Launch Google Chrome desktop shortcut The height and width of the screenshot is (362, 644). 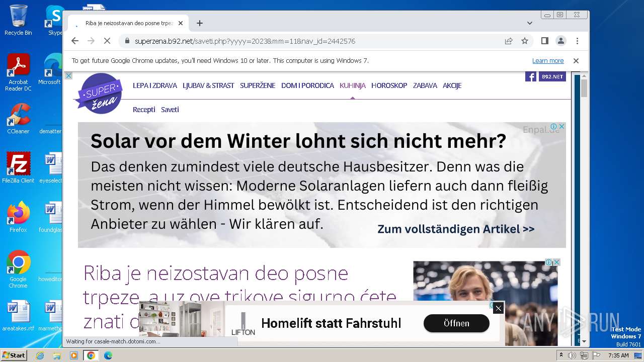(18, 269)
